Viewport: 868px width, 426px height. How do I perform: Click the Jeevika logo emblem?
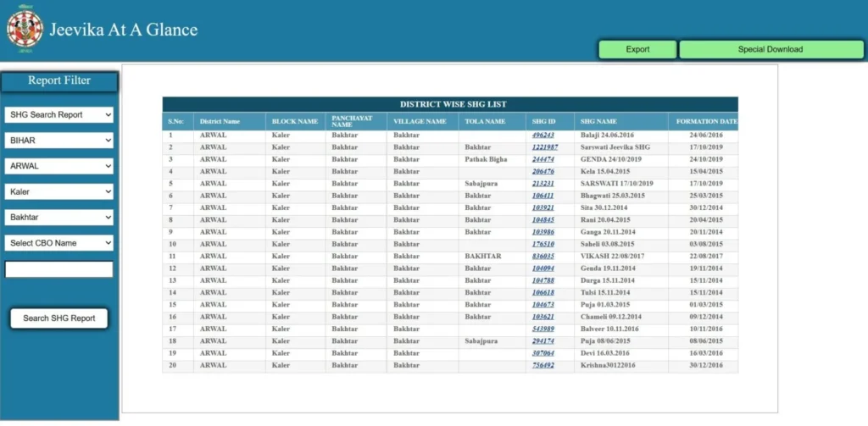25,27
